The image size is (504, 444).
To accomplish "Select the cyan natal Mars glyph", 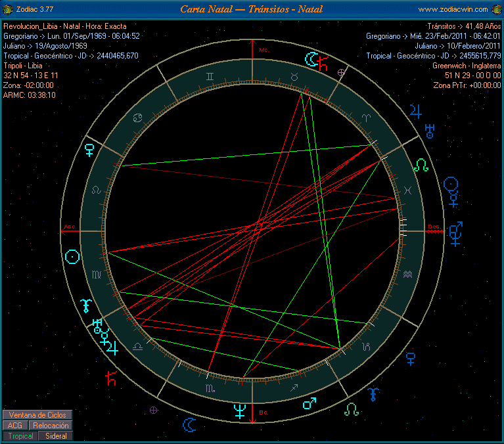I will tap(309, 403).
